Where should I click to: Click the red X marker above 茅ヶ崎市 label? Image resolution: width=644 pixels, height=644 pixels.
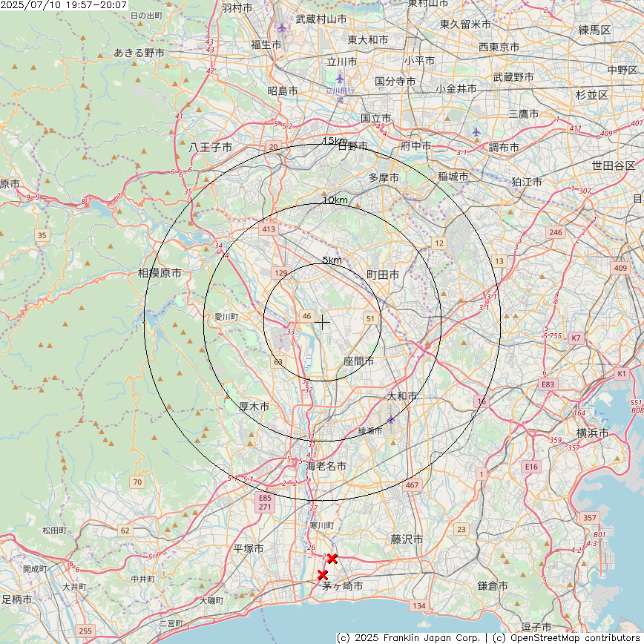click(x=323, y=574)
